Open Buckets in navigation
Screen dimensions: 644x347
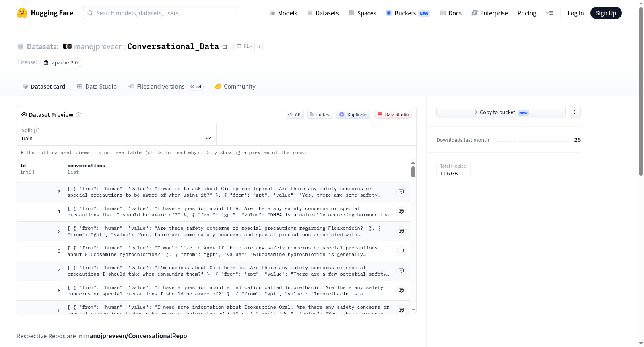point(408,13)
